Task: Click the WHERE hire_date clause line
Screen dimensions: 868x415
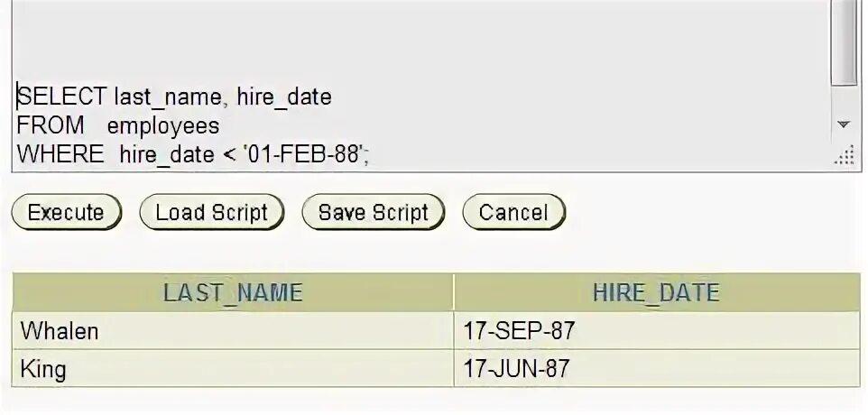Action: pyautogui.click(x=193, y=154)
